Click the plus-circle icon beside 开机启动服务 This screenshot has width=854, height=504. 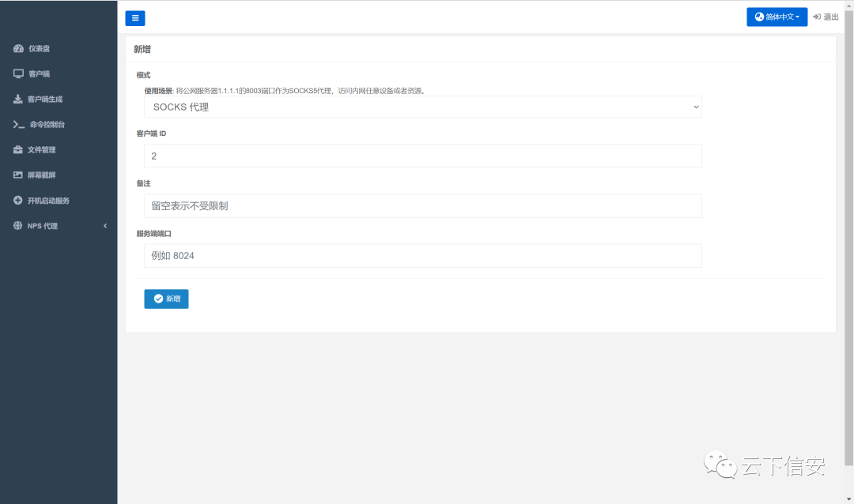pyautogui.click(x=18, y=201)
